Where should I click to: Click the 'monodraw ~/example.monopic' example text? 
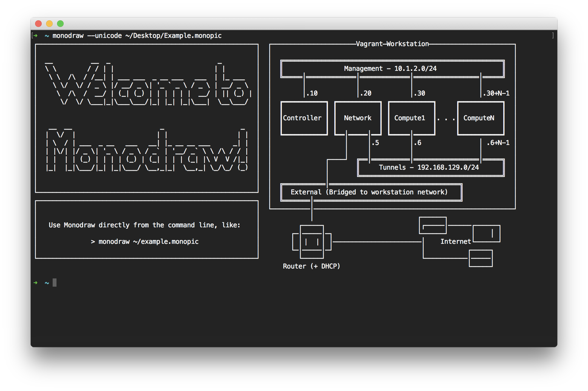pyautogui.click(x=148, y=242)
